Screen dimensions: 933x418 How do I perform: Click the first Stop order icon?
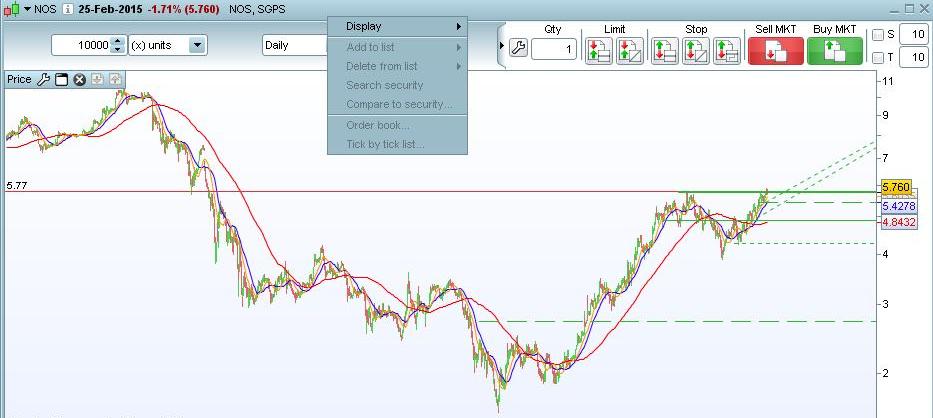(665, 50)
